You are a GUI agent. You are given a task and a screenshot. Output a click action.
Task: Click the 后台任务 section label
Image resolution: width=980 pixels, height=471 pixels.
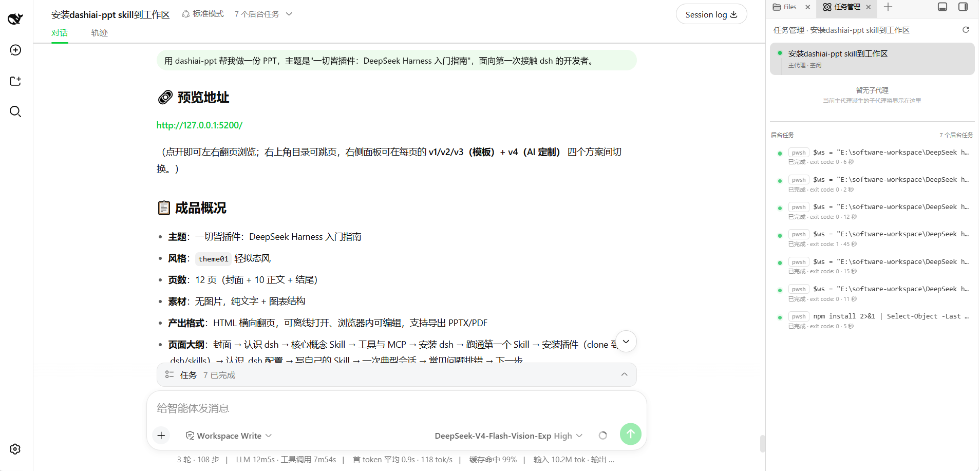click(782, 135)
